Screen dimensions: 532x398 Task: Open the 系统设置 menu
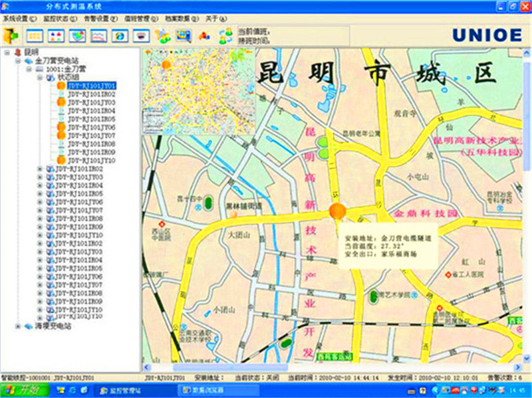(x=17, y=19)
